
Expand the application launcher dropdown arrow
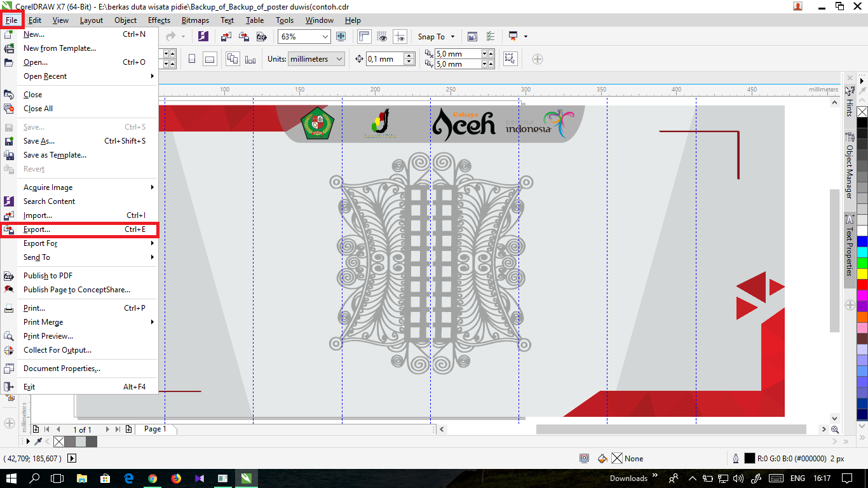coord(526,37)
